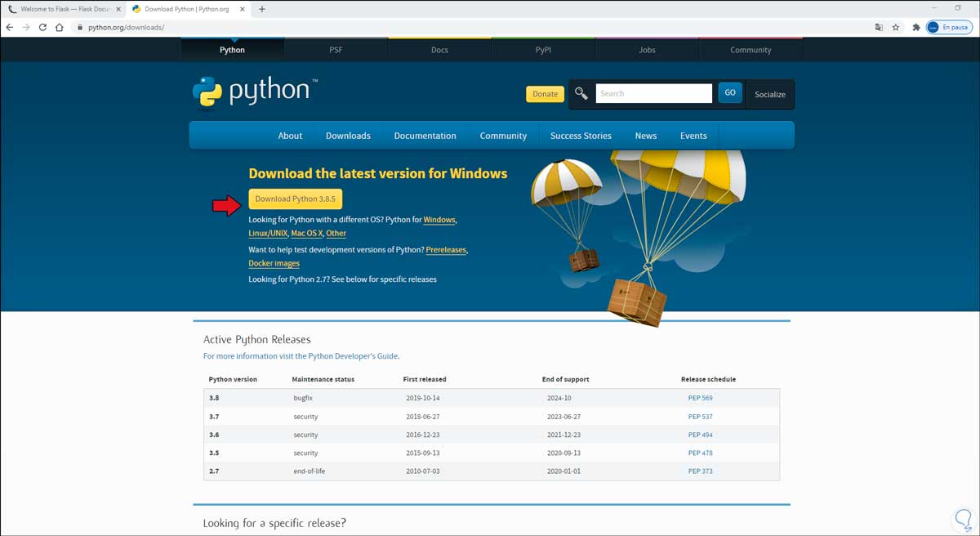980x536 pixels.
Task: Click the '2019-10-14' first released date
Action: click(x=423, y=398)
